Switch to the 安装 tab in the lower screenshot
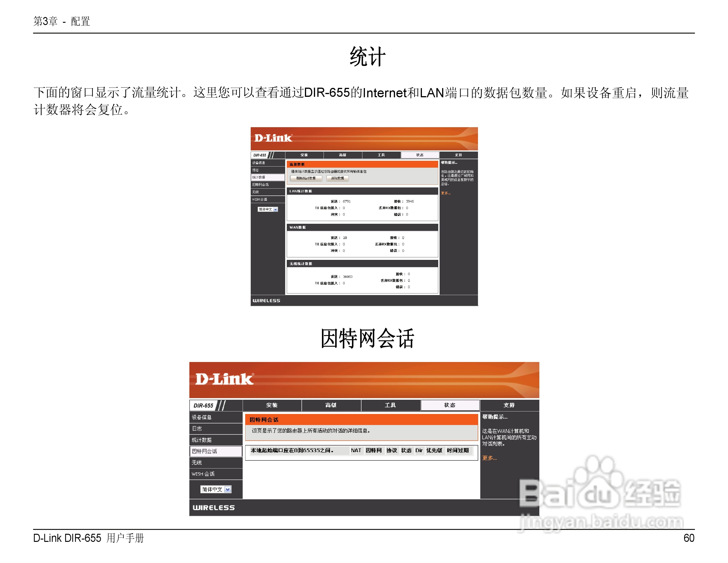 [x=272, y=405]
